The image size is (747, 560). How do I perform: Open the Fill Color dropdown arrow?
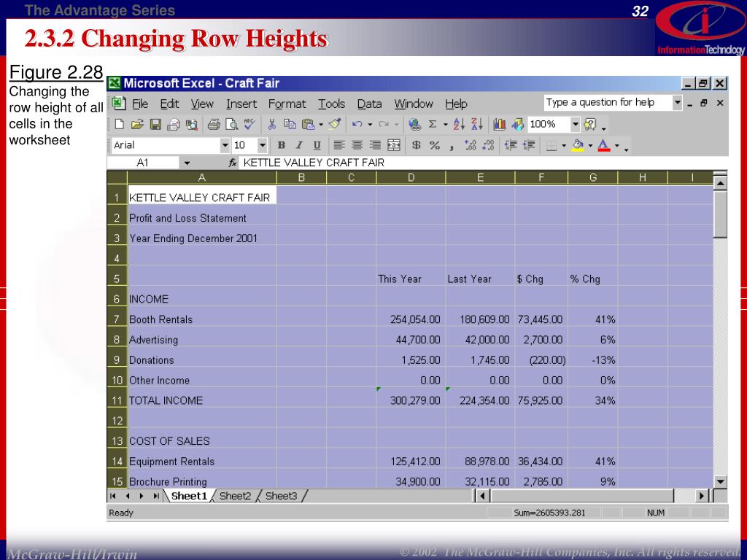(x=590, y=145)
